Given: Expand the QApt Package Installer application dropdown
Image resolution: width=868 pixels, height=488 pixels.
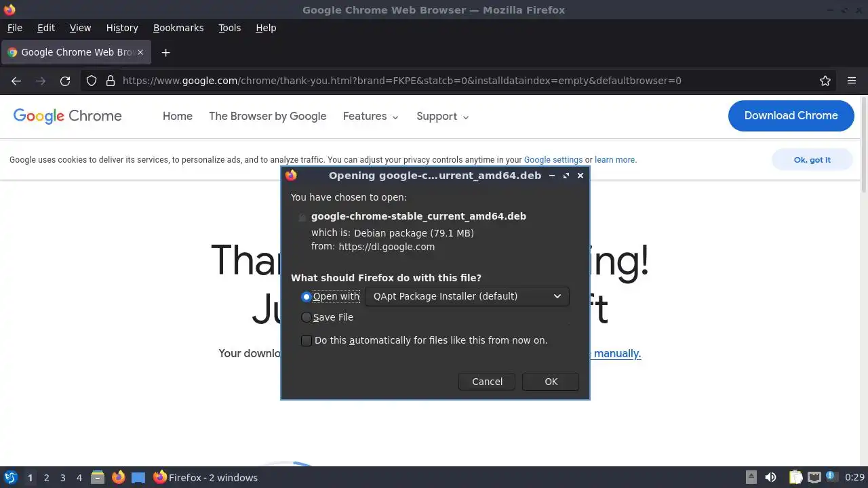Looking at the screenshot, I should (x=467, y=296).
